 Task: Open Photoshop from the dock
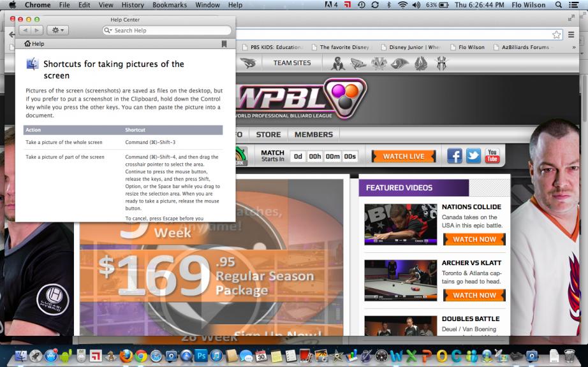pyautogui.click(x=202, y=355)
